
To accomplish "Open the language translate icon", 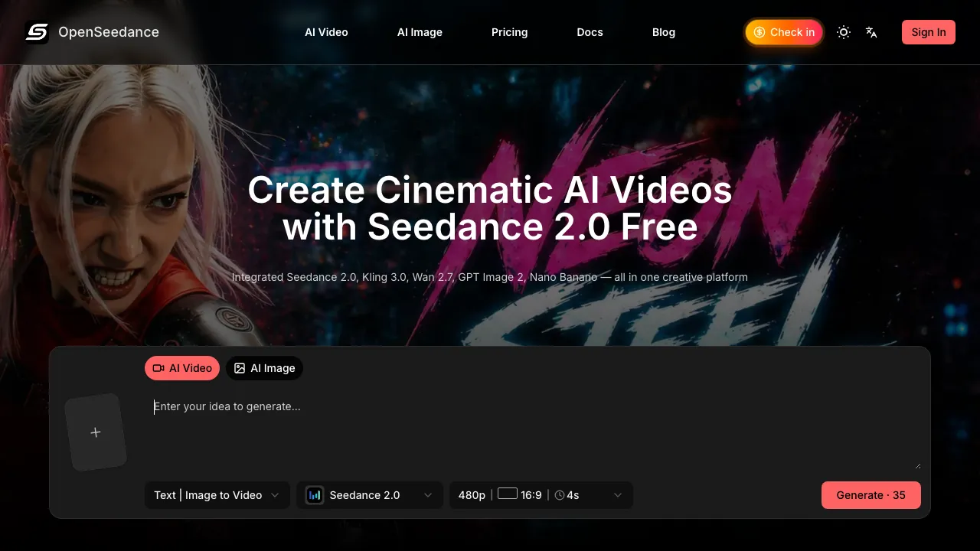I will 871,32.
